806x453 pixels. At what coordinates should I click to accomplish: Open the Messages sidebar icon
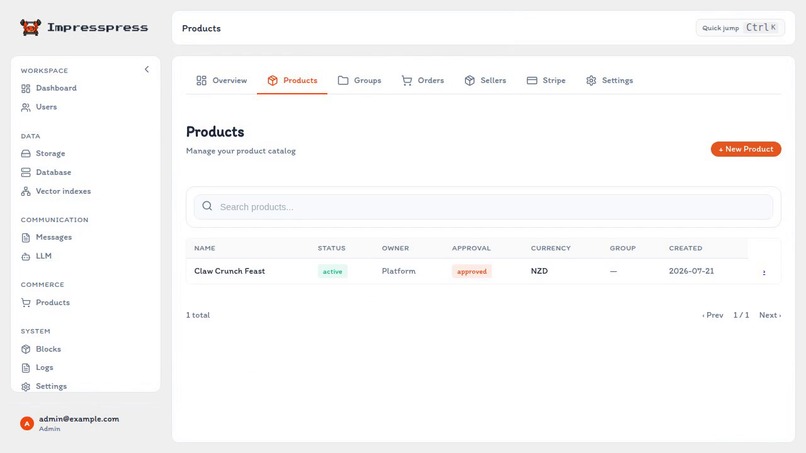click(26, 238)
